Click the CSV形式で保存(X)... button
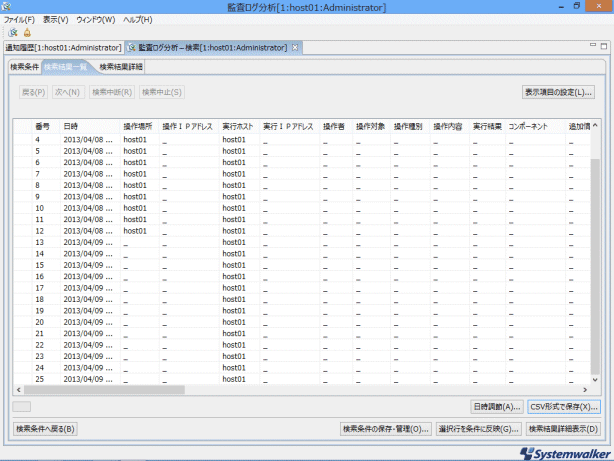614x461 pixels. point(564,407)
